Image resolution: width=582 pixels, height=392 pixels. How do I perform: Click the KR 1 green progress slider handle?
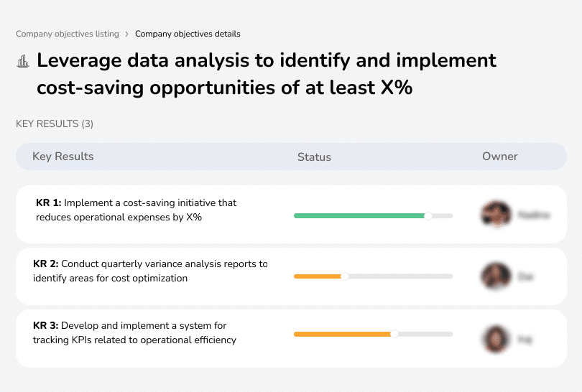pos(428,215)
